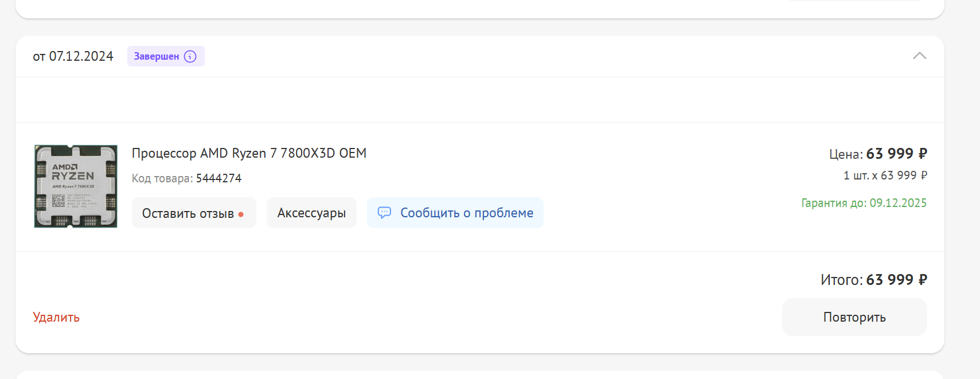Open product link Процессор AMD Ryzen 7 7800X3D OEM

pos(249,153)
